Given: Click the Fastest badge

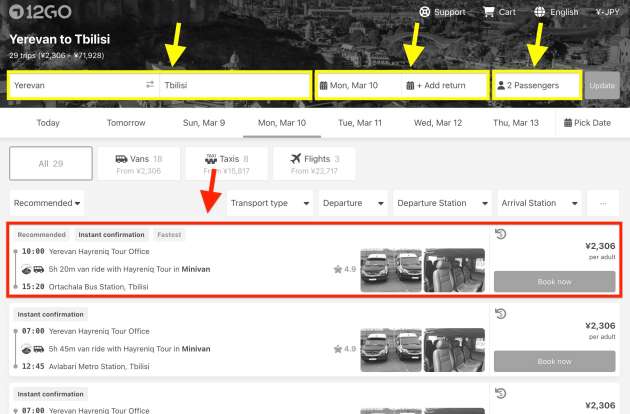Looking at the screenshot, I should 169,234.
